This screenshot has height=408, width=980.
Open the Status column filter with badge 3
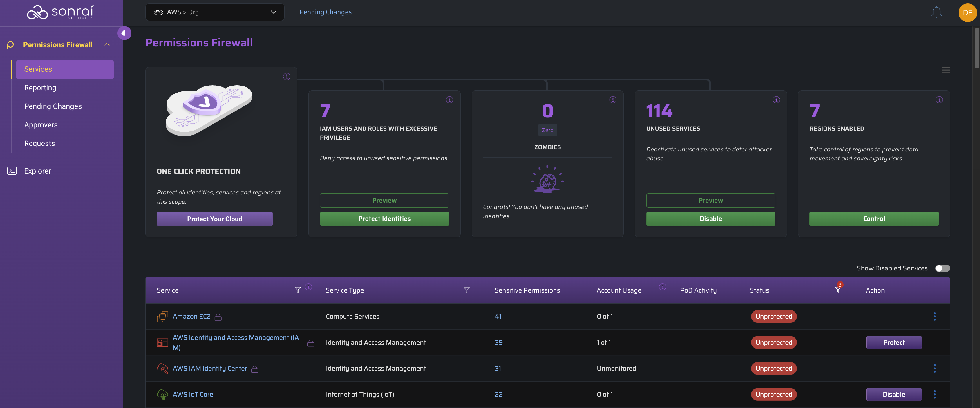point(838,289)
